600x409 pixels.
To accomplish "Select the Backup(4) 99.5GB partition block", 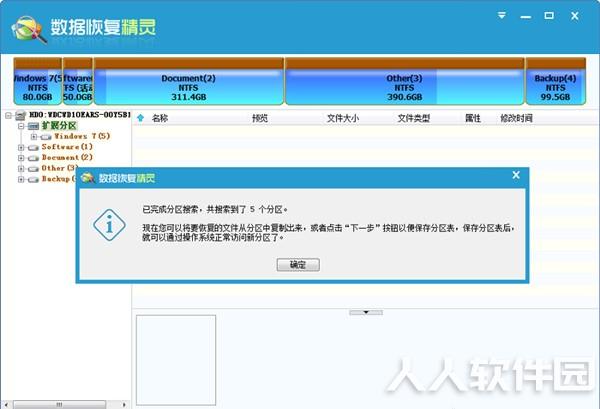I will [556, 81].
